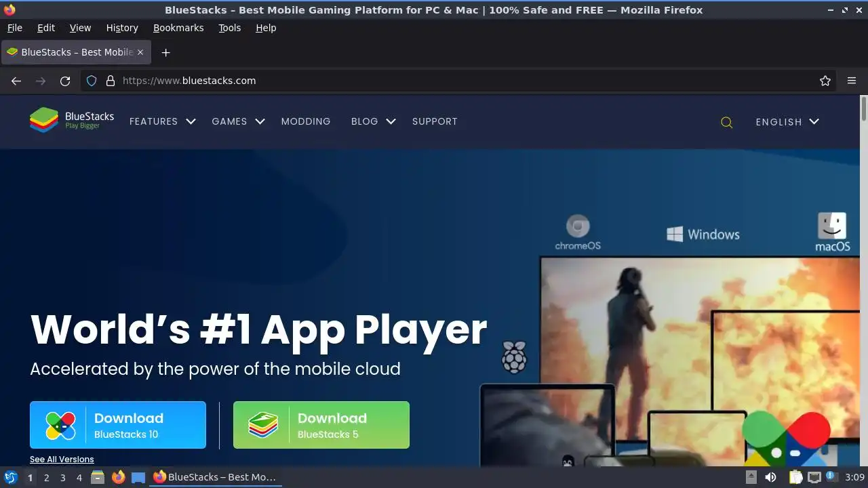Open the Bookmarks menu

[178, 28]
